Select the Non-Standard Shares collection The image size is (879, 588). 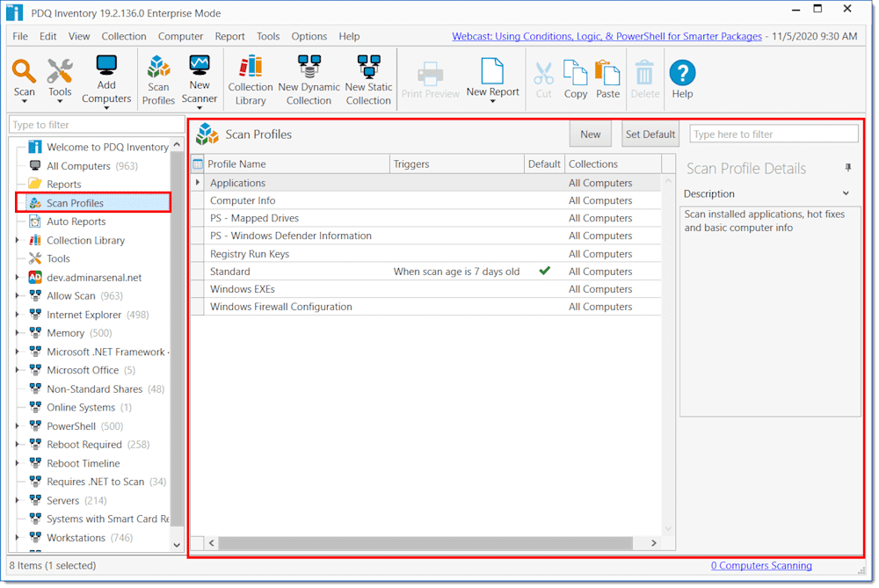tap(95, 389)
